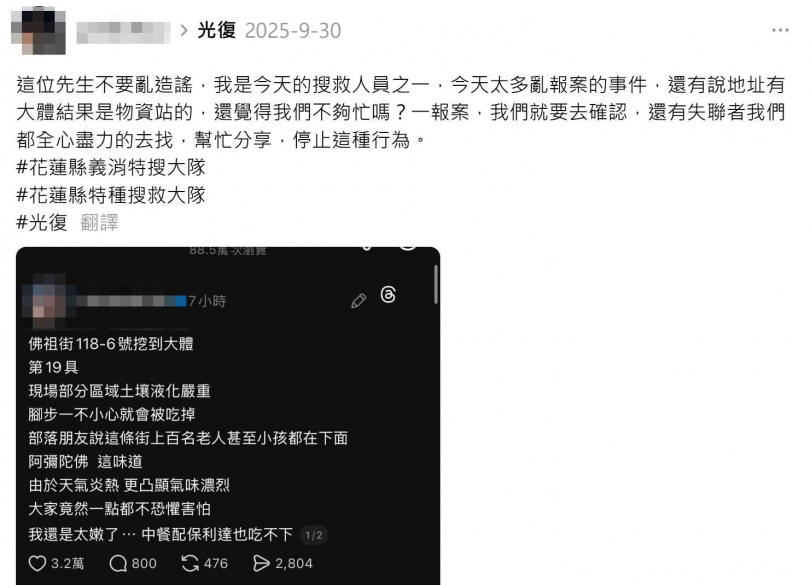Screen dimensions: 810x585
Task: Open the 光復 topic link in header
Action: 216,30
